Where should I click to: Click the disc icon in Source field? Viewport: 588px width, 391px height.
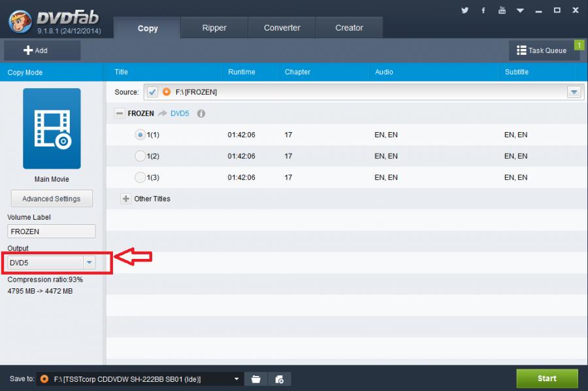pyautogui.click(x=167, y=92)
